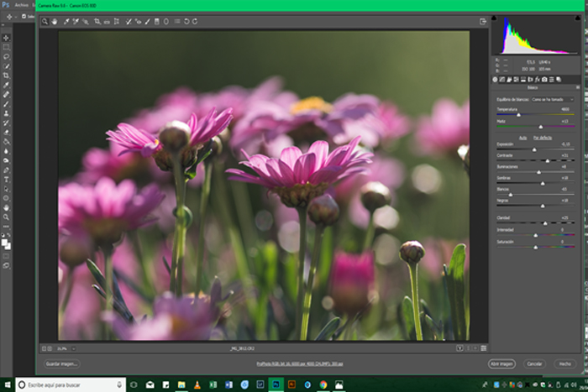
Task: Open the Equilibrio de blancos dropdown
Action: click(x=553, y=99)
